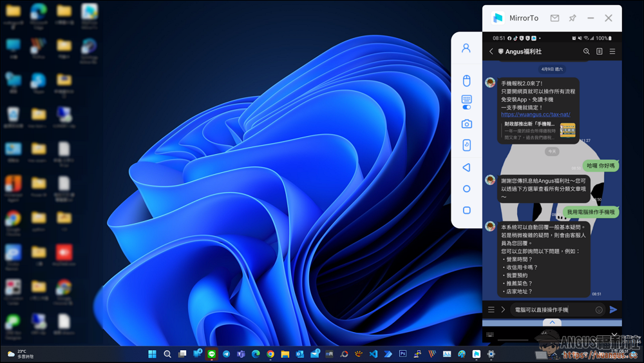Screen dimensions: 644x363
Task: Open the notes icon in chat header
Action: pyautogui.click(x=599, y=52)
